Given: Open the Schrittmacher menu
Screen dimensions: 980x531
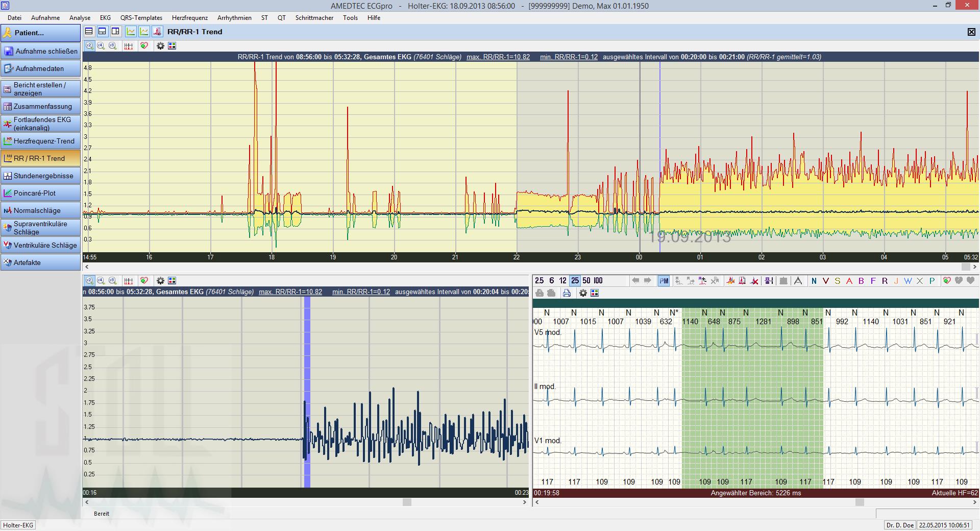Looking at the screenshot, I should click(x=314, y=18).
